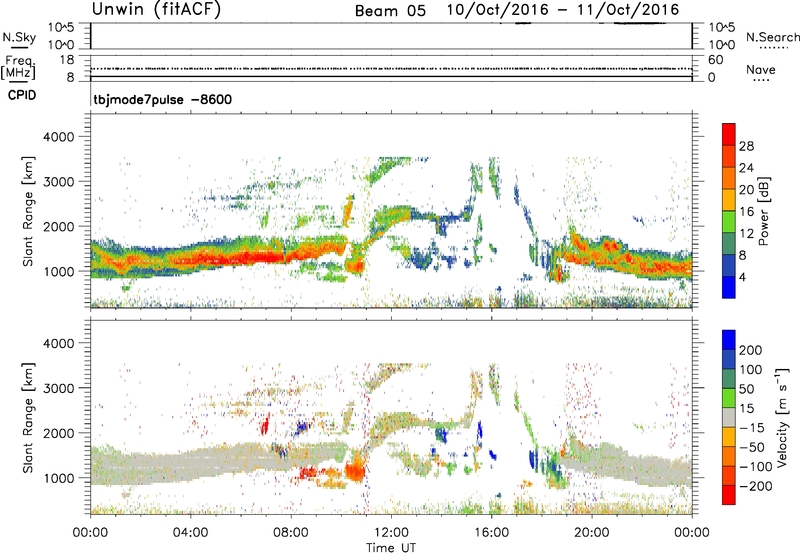Click "4000" on the power panel range axis
800x554 pixels.
[x=58, y=137]
